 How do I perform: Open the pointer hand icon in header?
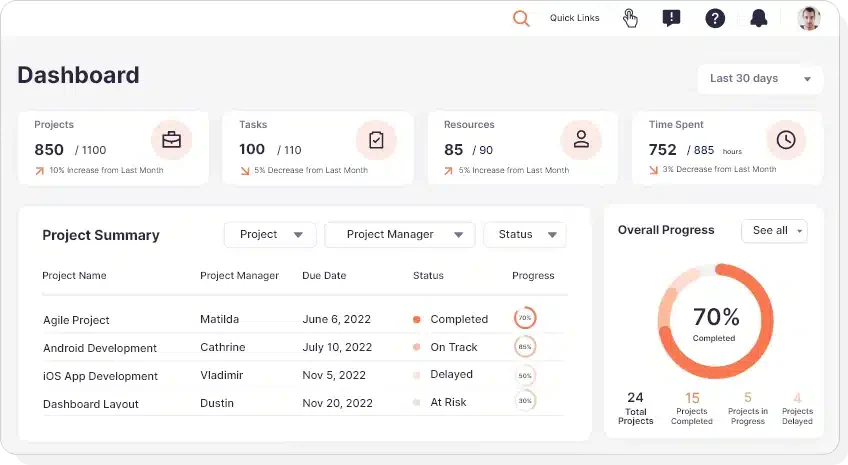pyautogui.click(x=630, y=18)
